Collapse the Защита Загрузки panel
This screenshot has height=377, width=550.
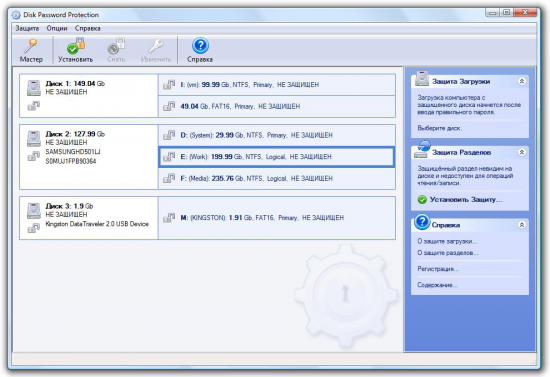tap(522, 81)
